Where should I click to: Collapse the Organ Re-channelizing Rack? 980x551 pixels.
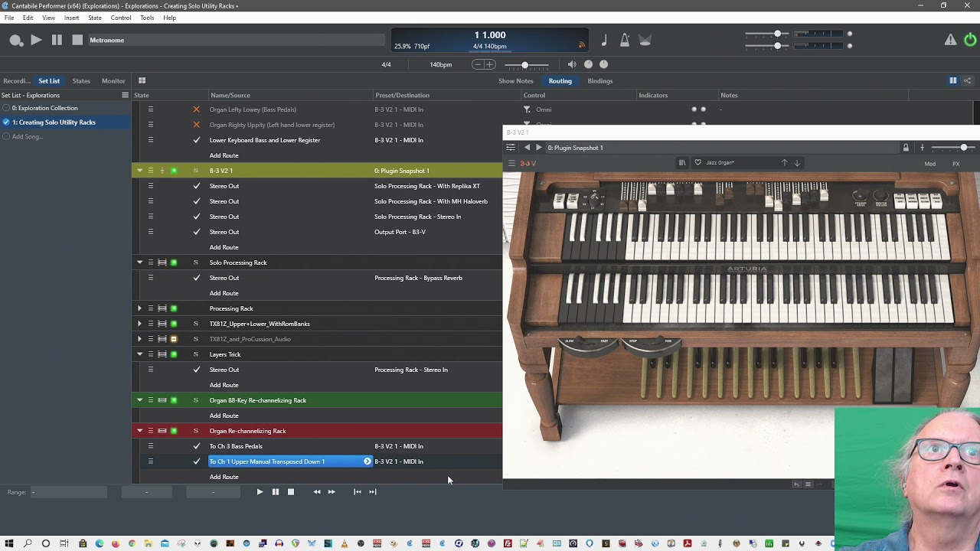(139, 431)
